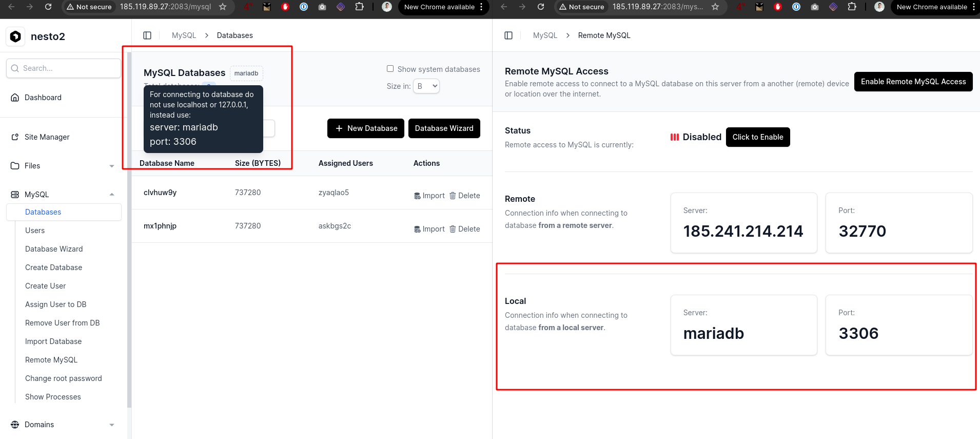Click the purple diamond extension icon in right browser

[x=833, y=7]
